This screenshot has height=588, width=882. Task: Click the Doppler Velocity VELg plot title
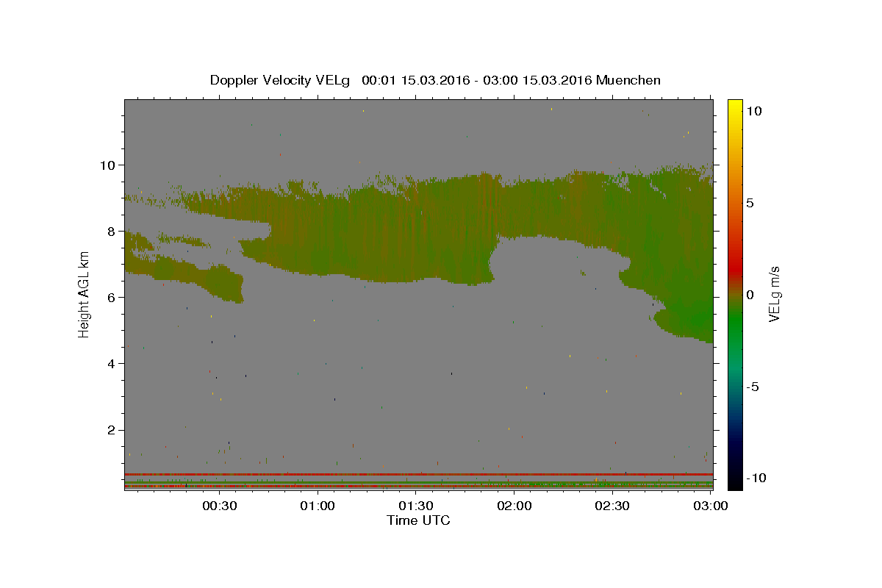point(435,80)
